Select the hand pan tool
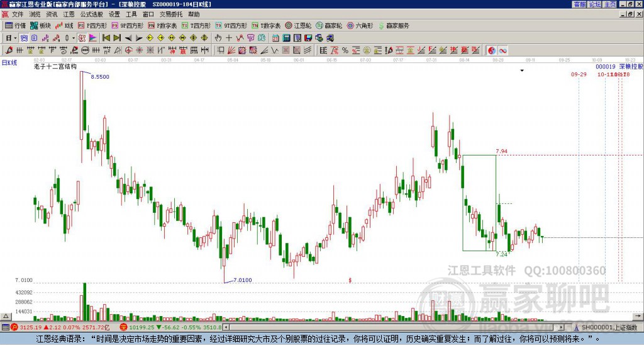The height and width of the screenshot is (345, 644). pos(218,38)
